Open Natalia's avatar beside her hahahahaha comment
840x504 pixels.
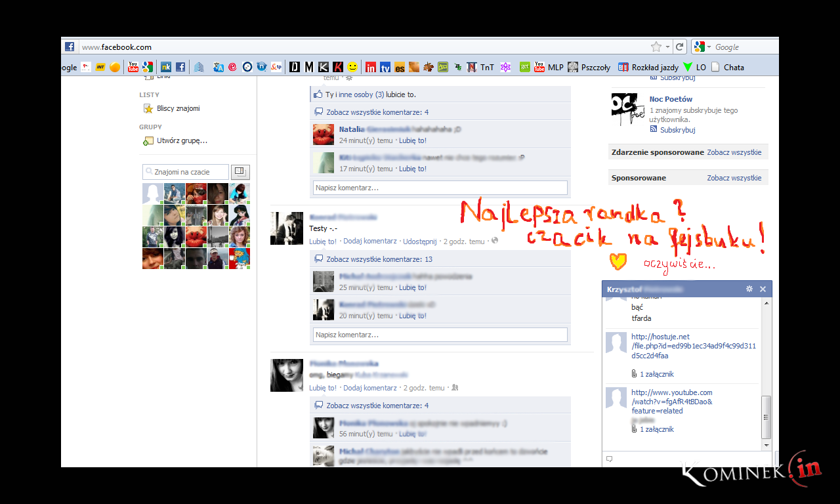point(324,135)
